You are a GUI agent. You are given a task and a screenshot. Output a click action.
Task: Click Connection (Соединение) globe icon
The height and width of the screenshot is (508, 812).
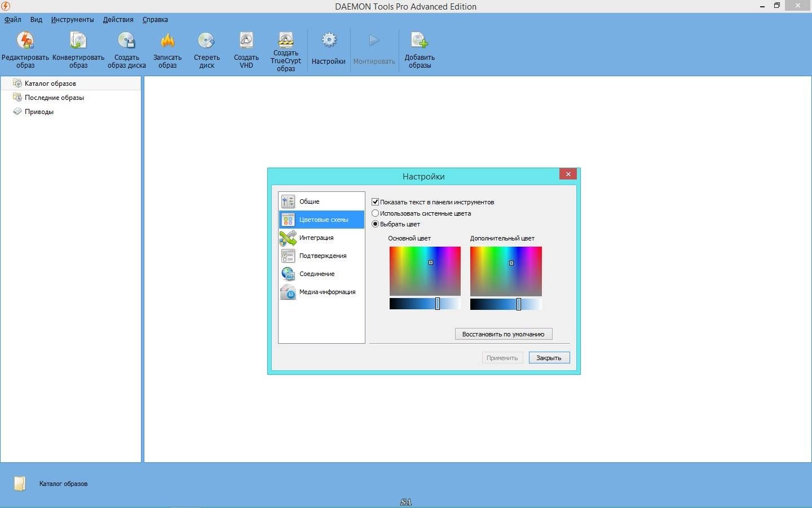[x=288, y=274]
